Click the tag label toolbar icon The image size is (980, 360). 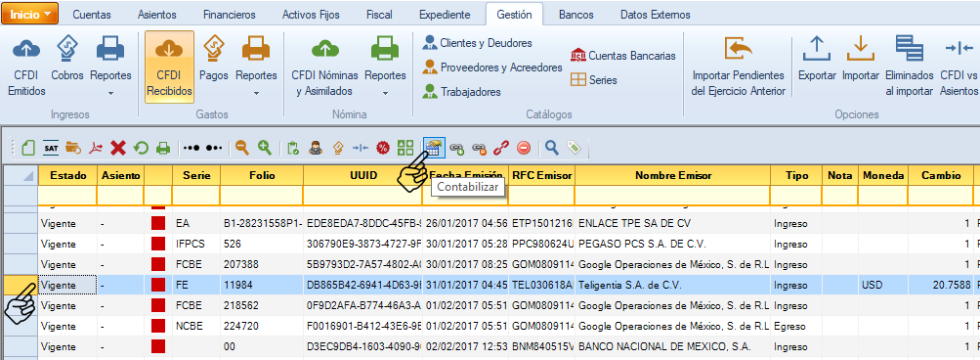(574, 148)
